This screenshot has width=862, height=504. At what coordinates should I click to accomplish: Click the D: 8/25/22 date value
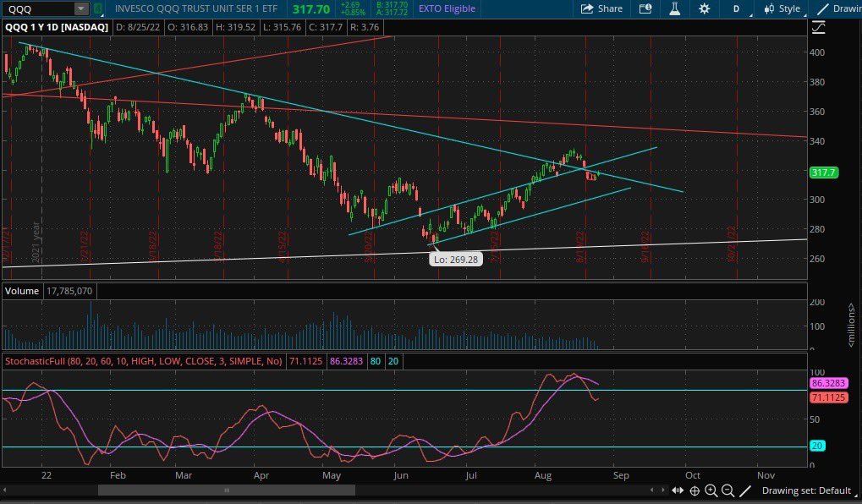(x=137, y=27)
